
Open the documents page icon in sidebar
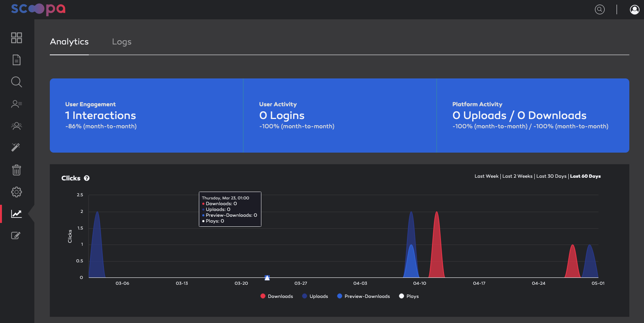coord(17,60)
